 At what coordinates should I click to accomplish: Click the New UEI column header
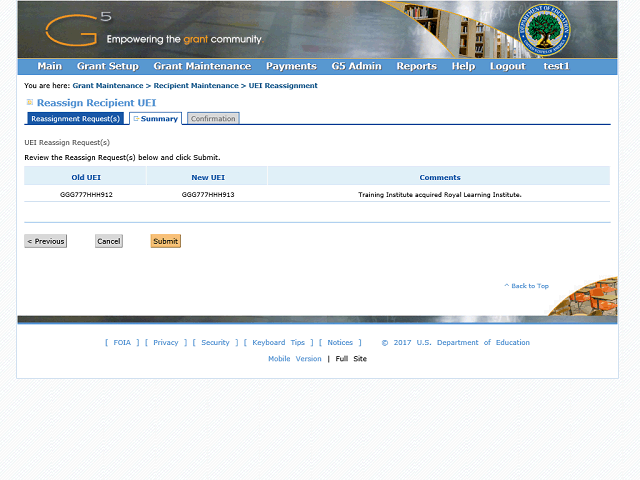pos(208,178)
